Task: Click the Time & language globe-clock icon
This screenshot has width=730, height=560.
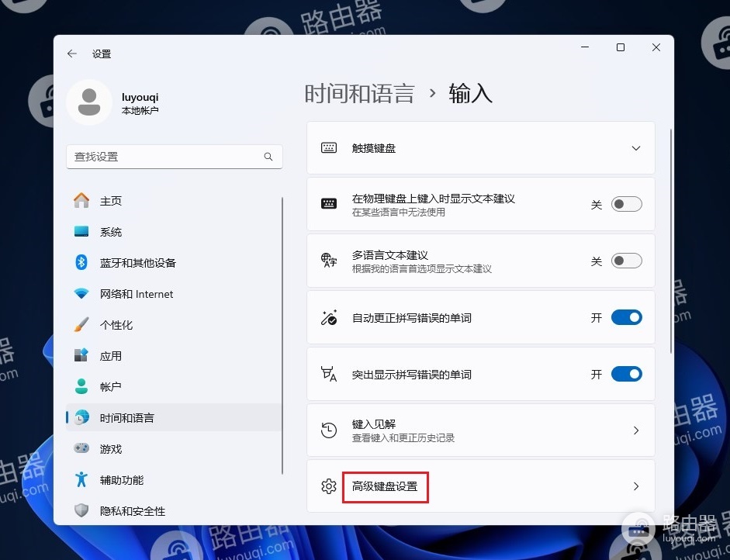Action: 81,417
